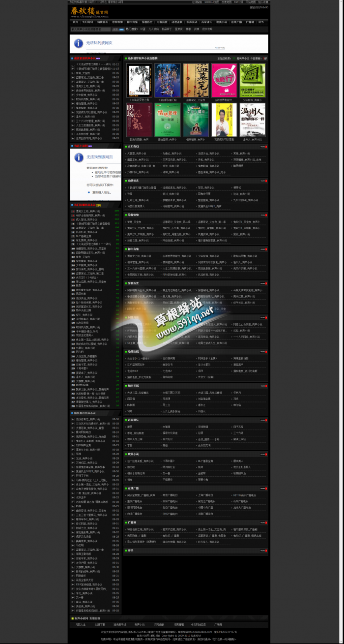The height and width of the screenshot is (644, 344).
Task: Open the GOOGLE地图 top link
Action: coord(211,2)
